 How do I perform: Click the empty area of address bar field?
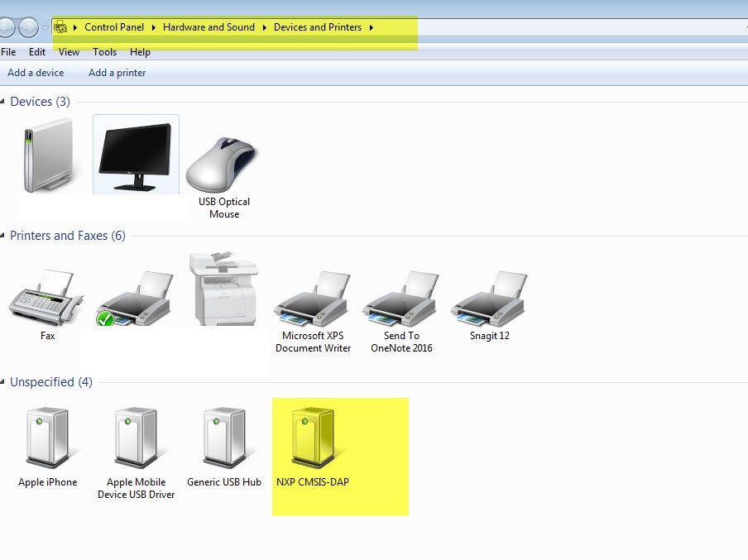[559, 27]
